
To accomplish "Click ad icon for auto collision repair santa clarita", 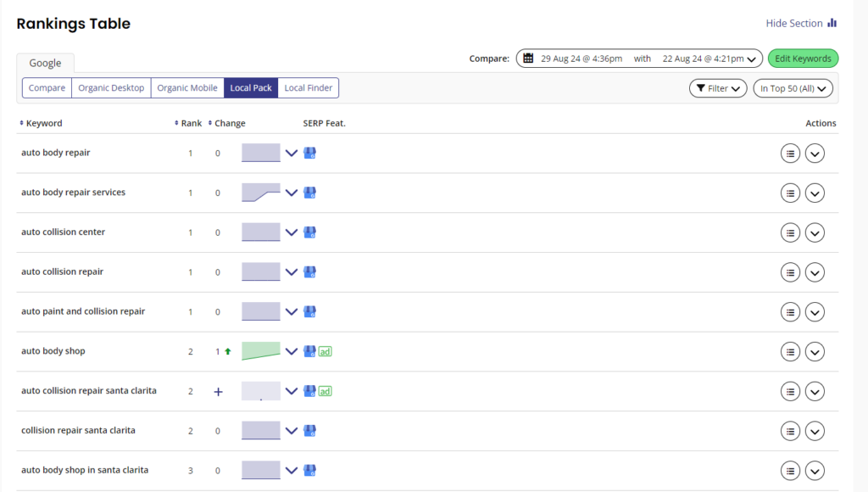I will point(325,391).
